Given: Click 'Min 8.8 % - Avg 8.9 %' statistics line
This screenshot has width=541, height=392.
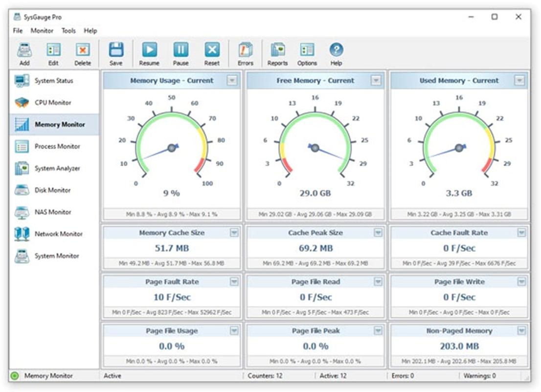Looking at the screenshot, I should click(x=172, y=214).
